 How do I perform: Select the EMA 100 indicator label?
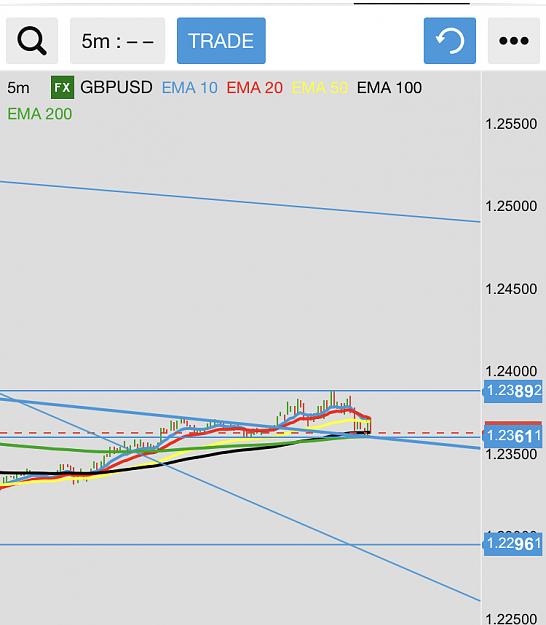click(389, 88)
